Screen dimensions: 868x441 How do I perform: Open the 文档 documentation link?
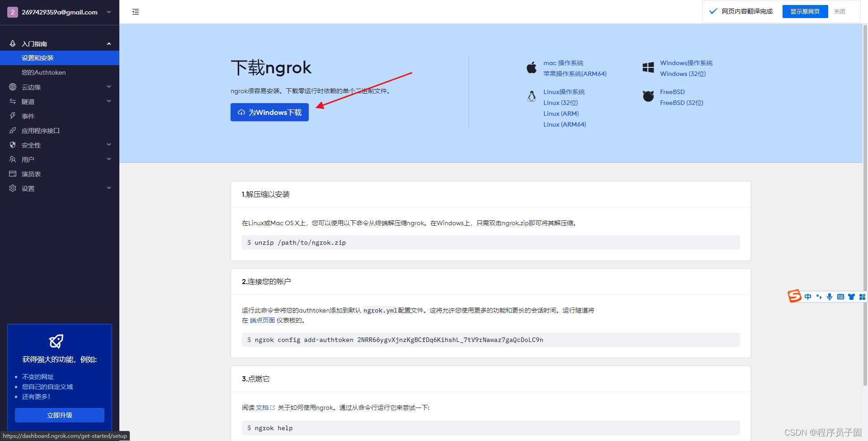click(265, 408)
